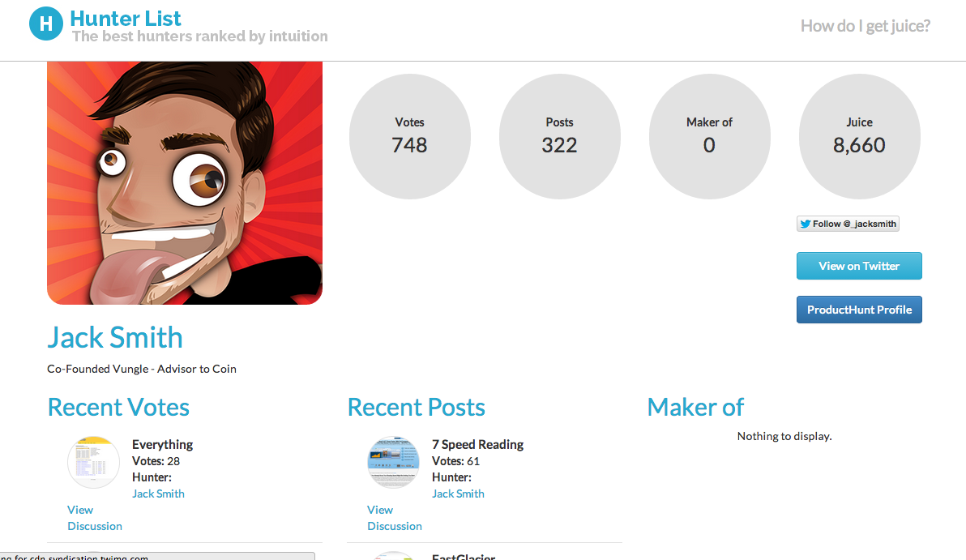Click the 'Nothing to display.' text

tap(784, 436)
